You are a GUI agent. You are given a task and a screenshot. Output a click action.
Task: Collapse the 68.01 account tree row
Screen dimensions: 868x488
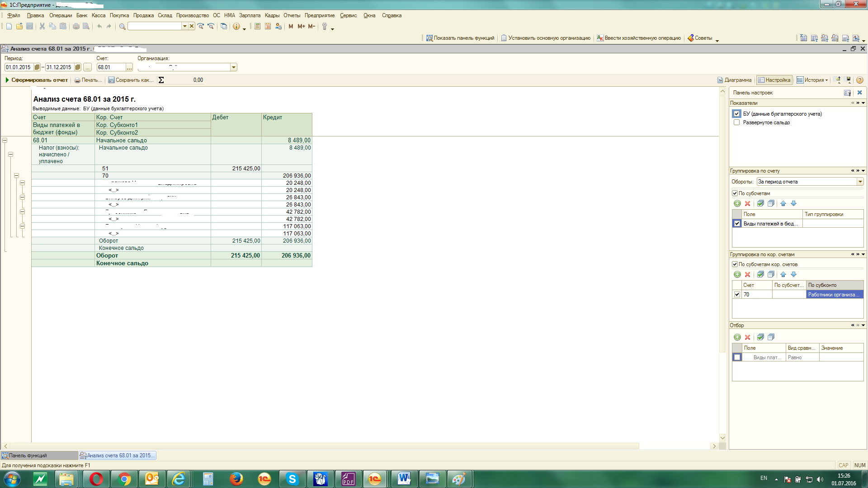(5, 141)
